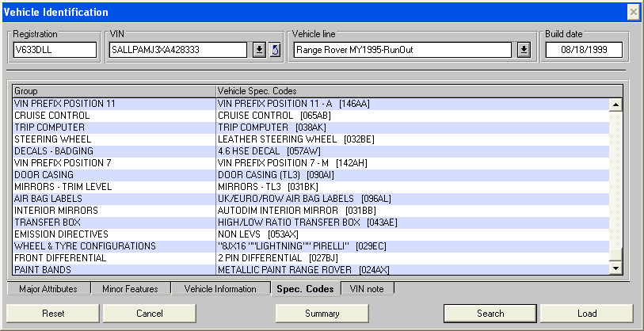This screenshot has height=331, width=644.
Task: Click the Reset button
Action: (x=53, y=314)
